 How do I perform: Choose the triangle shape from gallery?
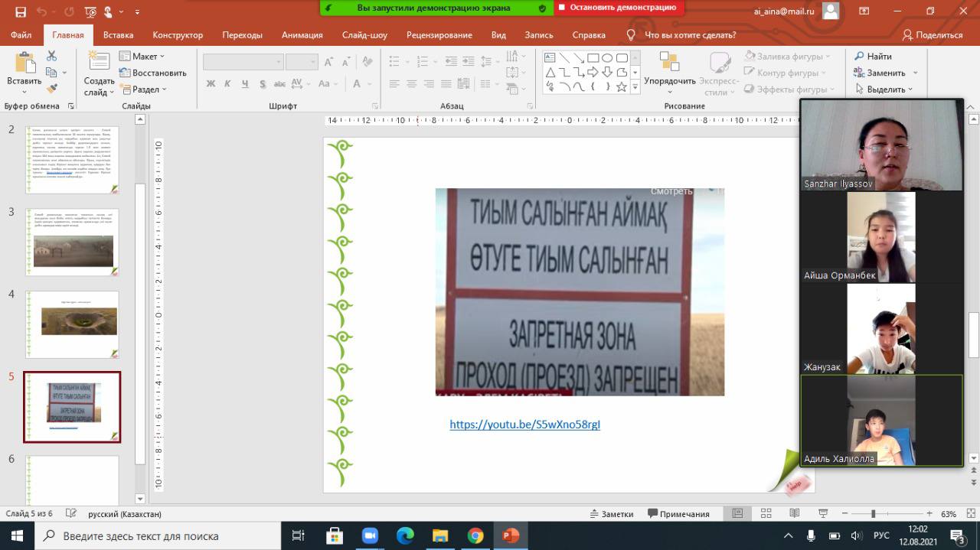550,73
